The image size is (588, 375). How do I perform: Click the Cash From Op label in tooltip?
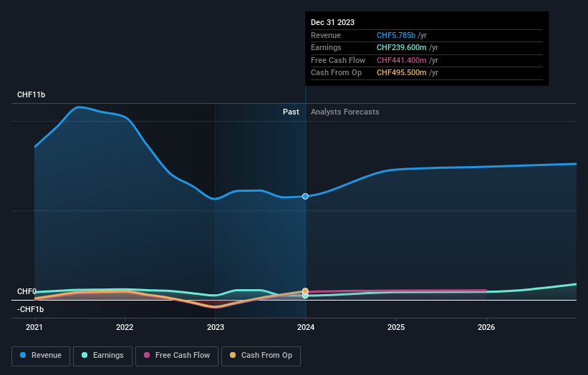click(337, 73)
